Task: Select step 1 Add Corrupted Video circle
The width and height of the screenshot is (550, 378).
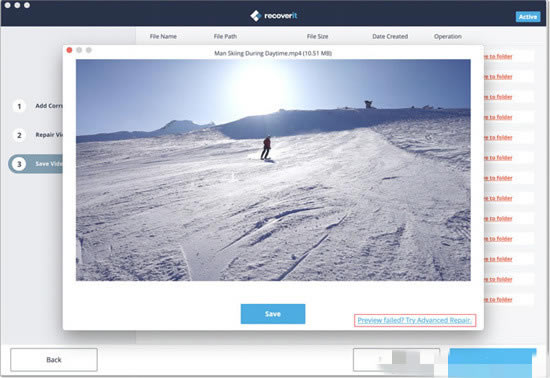Action: (19, 106)
